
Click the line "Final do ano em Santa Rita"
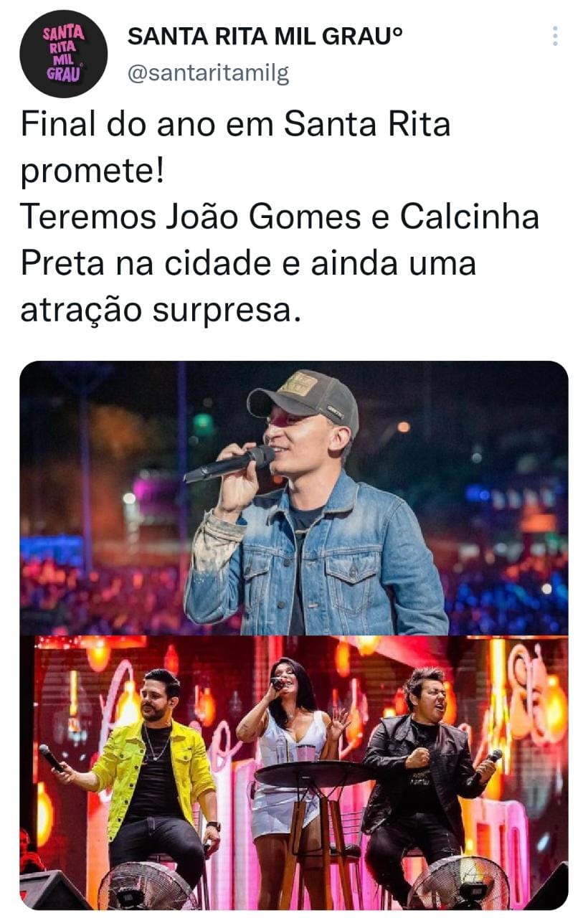[x=235, y=124]
